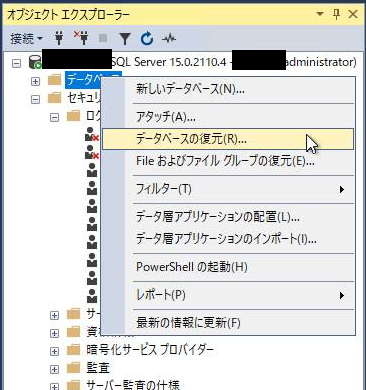Choose データベースの復元(R)... menu entry
The height and width of the screenshot is (390, 366).
coord(228,139)
